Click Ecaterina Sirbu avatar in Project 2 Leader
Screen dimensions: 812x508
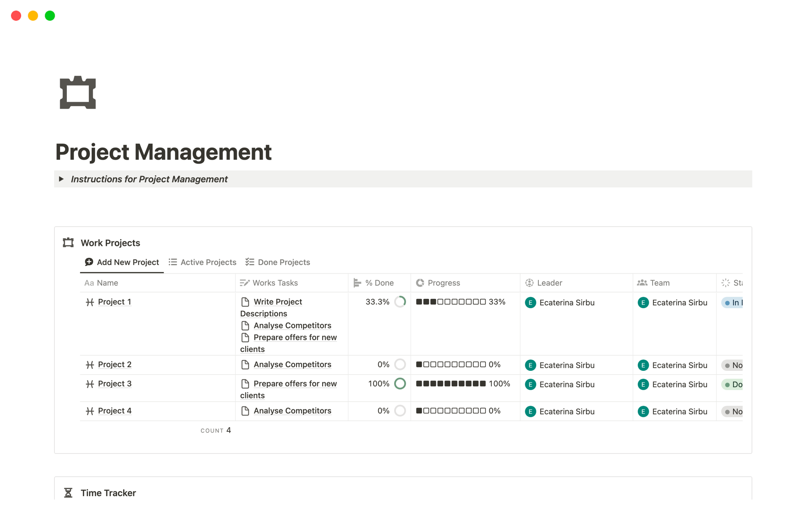[530, 365]
